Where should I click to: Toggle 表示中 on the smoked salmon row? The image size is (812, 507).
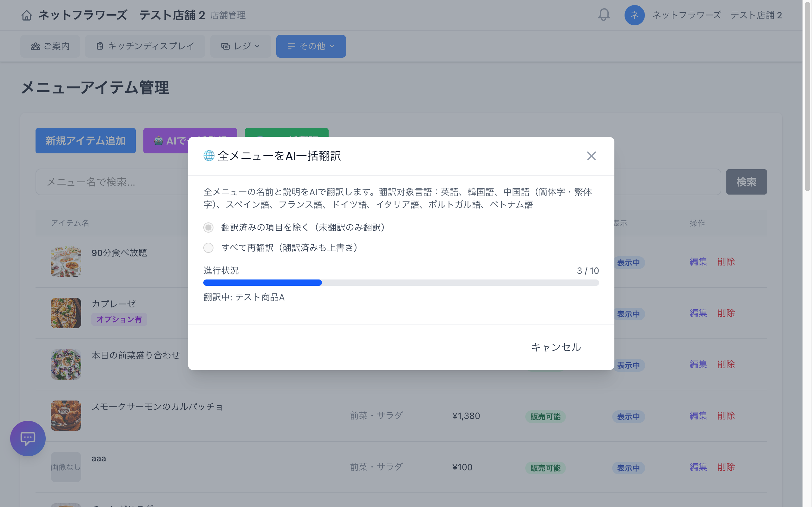click(628, 416)
